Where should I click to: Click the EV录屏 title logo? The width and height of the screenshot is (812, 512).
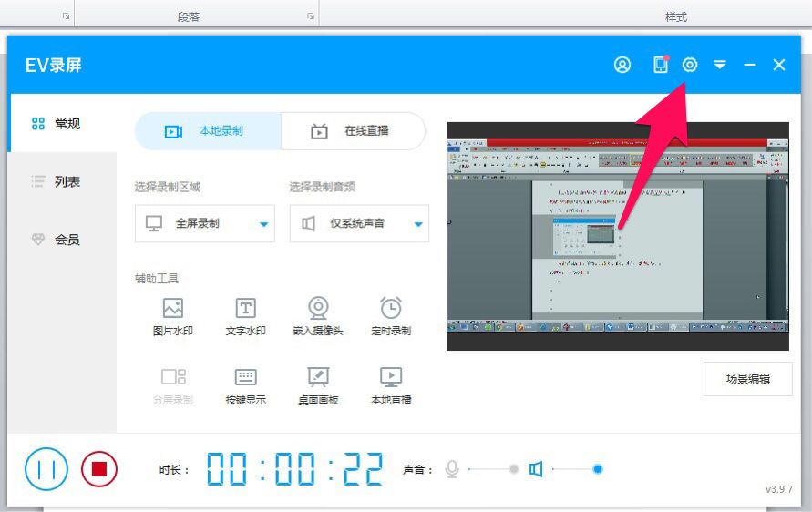click(54, 66)
